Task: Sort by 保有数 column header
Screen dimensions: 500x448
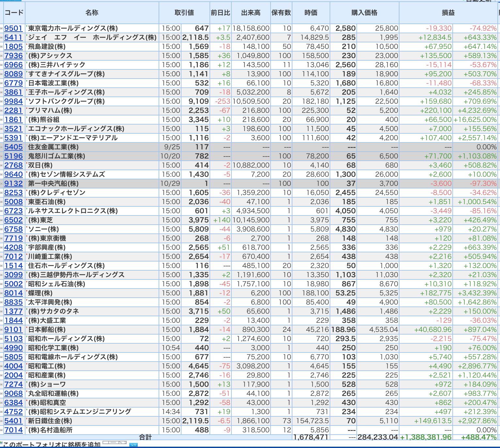Action: coord(281,13)
